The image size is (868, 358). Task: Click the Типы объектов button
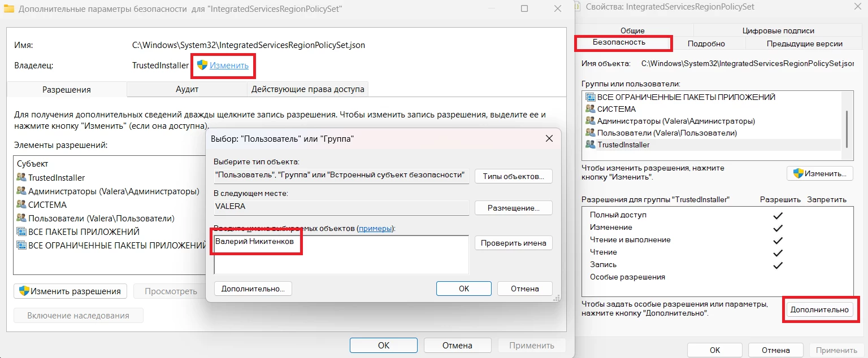(x=513, y=176)
